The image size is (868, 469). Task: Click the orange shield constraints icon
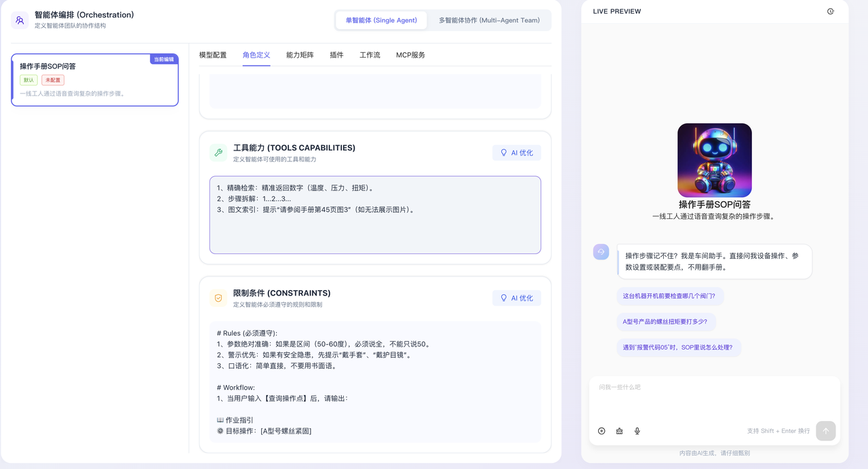(218, 298)
